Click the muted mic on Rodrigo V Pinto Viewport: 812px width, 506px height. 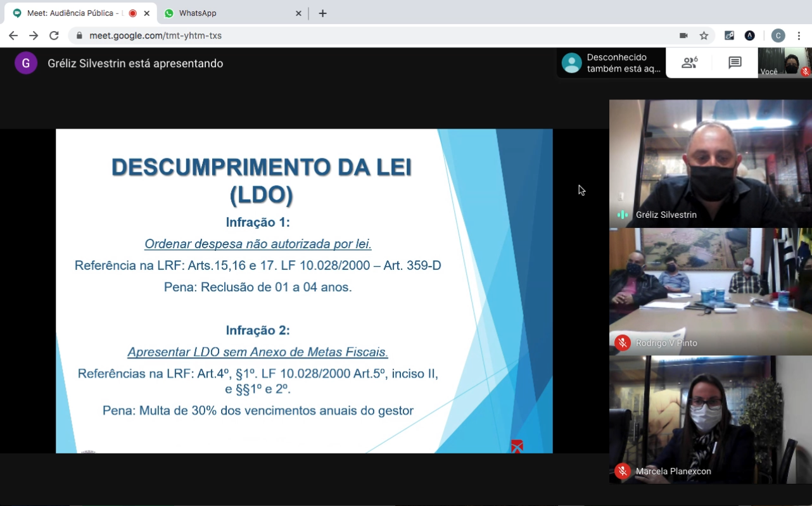pos(623,343)
